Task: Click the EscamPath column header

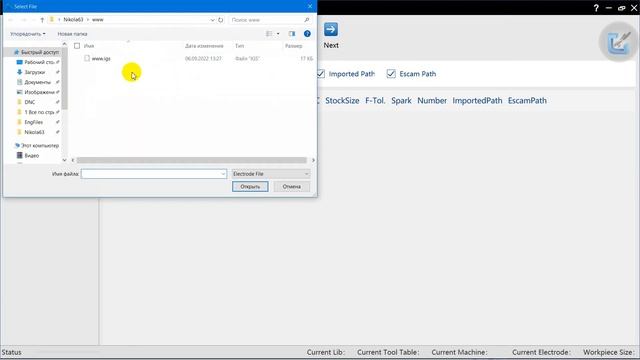Action: (527, 101)
